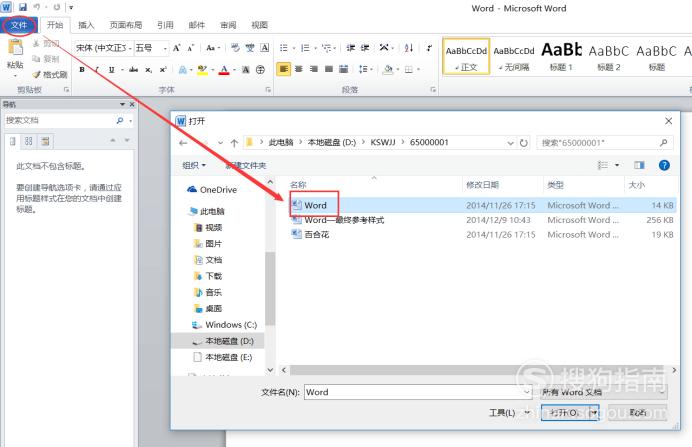The image size is (692, 447).
Task: Select OneDrive in the dialog sidebar
Action: click(x=212, y=190)
